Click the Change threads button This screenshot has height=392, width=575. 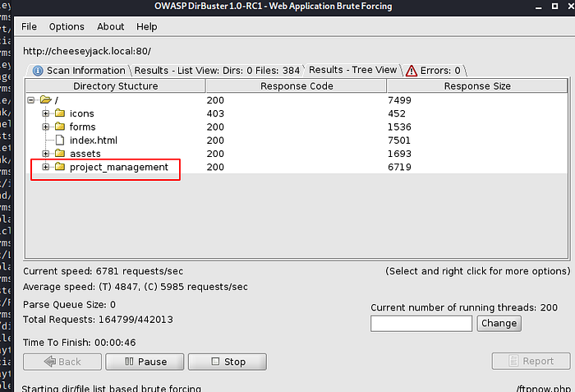pyautogui.click(x=499, y=323)
